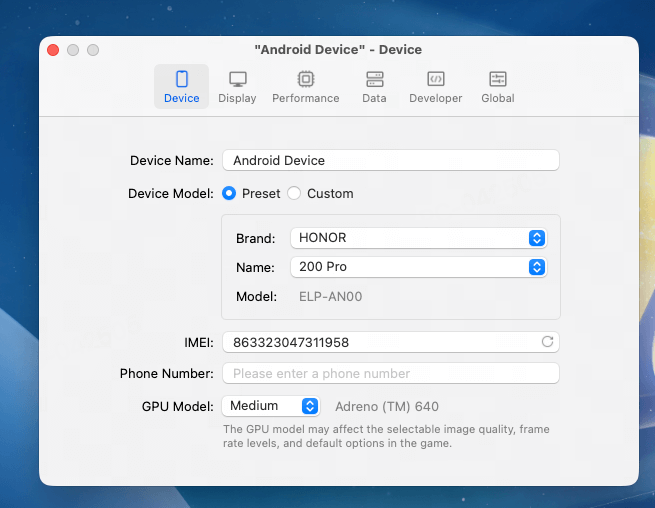This screenshot has height=508, width=655.
Task: Minimize the window with yellow button
Action: coord(73,50)
